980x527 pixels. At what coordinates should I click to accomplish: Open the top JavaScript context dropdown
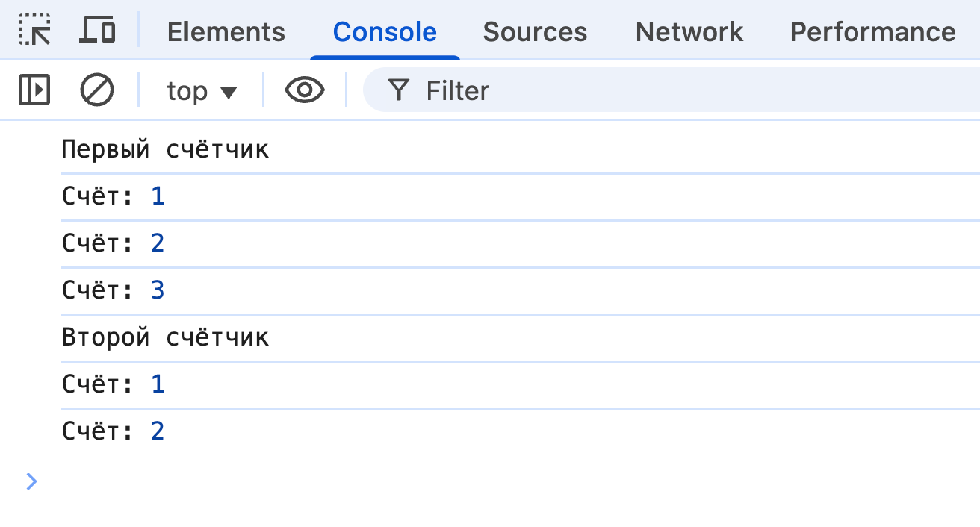201,91
